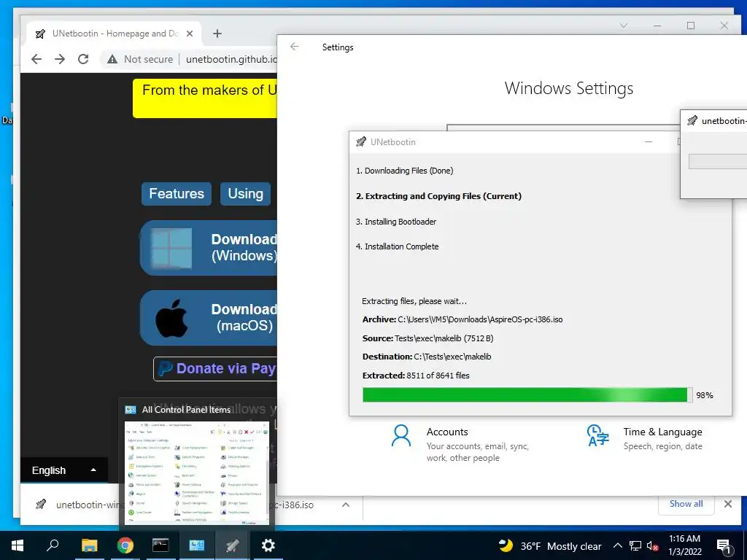747x560 pixels.
Task: Click Archive path AspireOS-pc-i386.iso
Action: 462,319
